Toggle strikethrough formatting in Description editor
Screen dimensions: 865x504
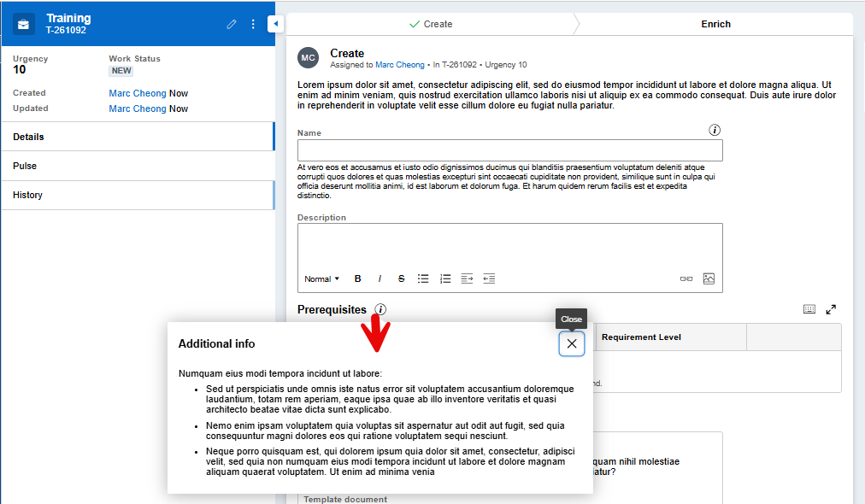[401, 278]
